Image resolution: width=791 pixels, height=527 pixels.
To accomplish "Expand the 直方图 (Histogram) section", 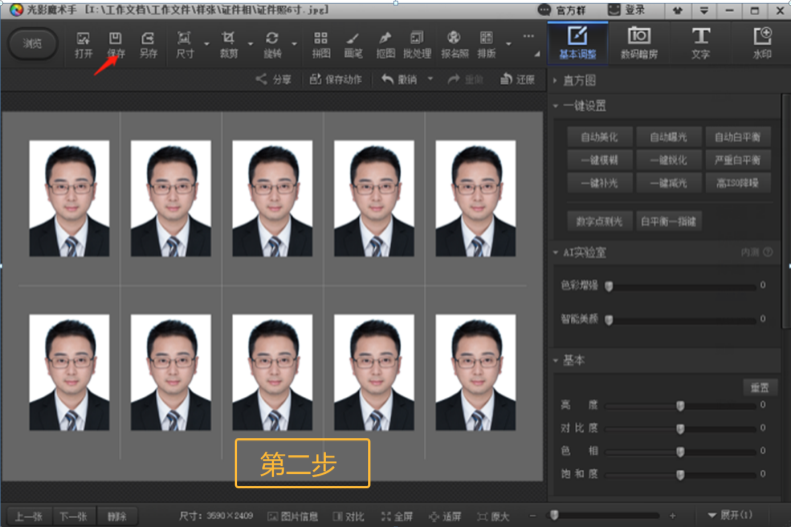I will (x=580, y=80).
